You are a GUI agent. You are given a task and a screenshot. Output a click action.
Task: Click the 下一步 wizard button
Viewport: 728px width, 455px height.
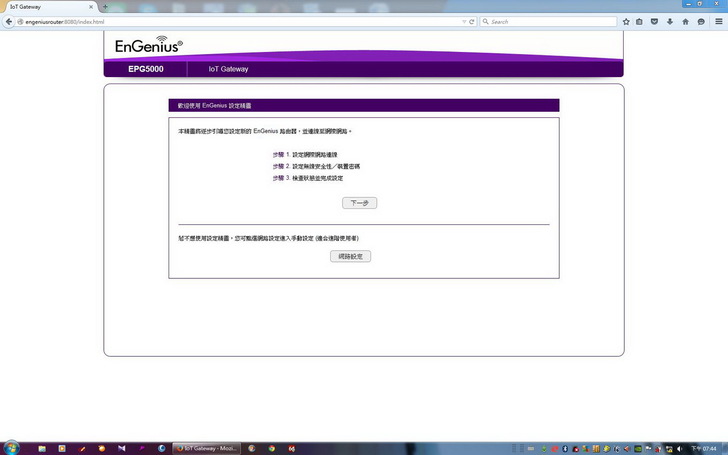359,203
